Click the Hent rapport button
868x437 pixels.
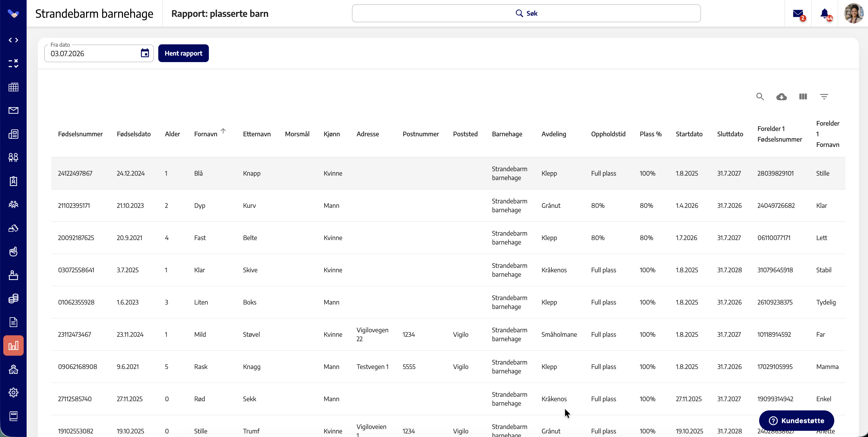coord(183,53)
